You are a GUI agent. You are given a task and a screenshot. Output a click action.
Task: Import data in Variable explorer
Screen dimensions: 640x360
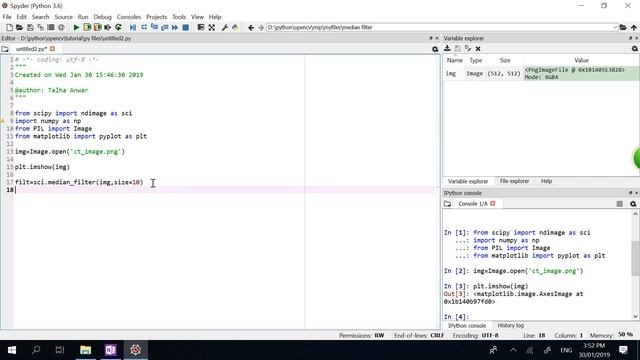[447, 49]
